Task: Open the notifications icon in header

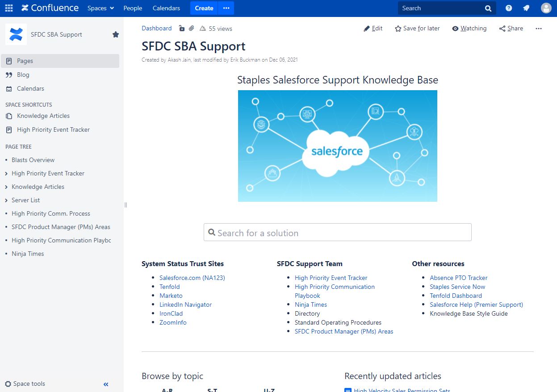Action: coord(526,8)
